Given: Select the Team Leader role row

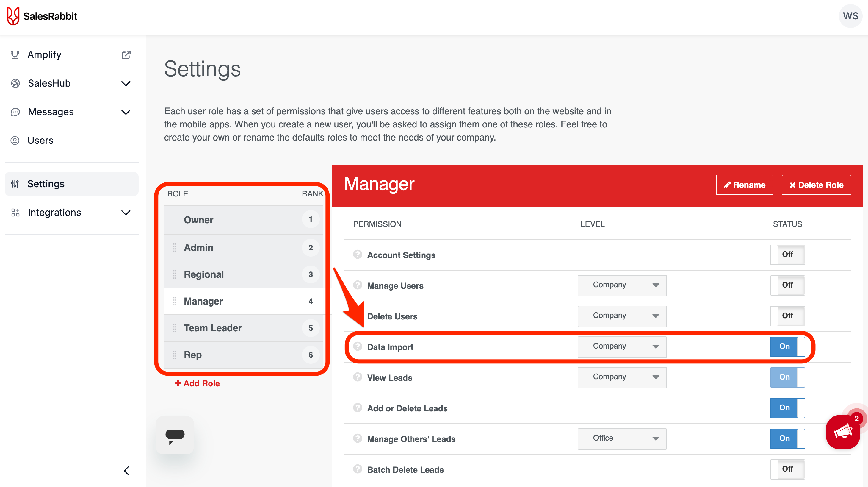Looking at the screenshot, I should point(244,328).
